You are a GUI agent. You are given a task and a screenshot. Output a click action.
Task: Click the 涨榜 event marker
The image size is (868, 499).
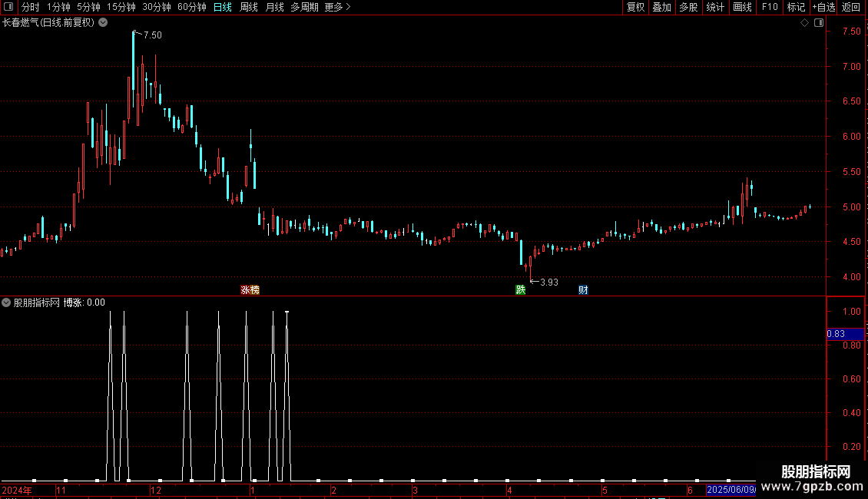click(250, 290)
